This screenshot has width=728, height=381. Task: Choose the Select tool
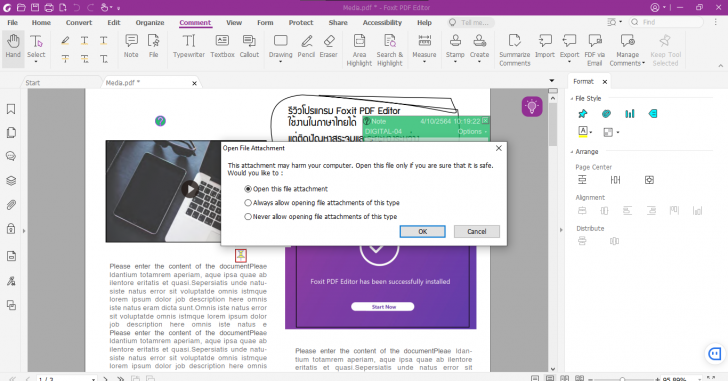click(36, 48)
